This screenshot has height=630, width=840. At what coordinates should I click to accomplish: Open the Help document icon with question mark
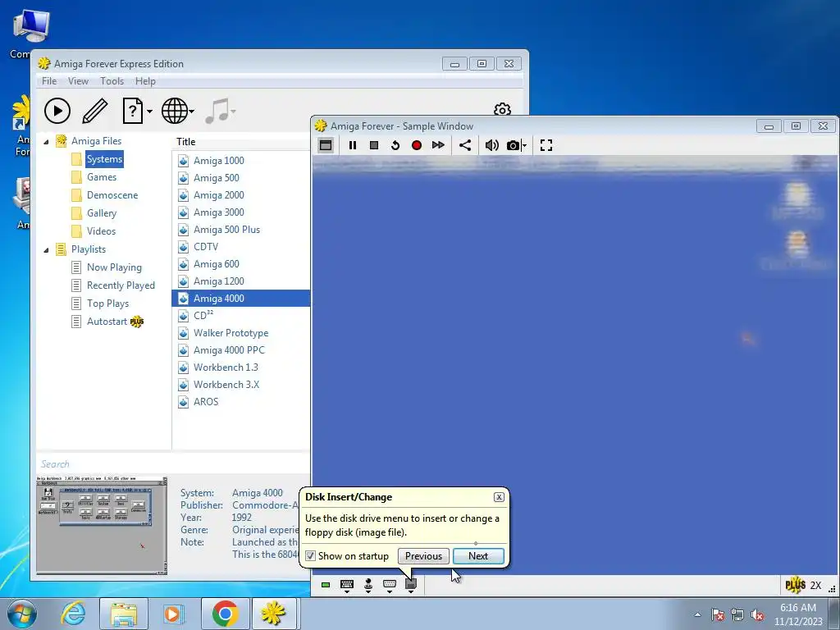(x=132, y=111)
